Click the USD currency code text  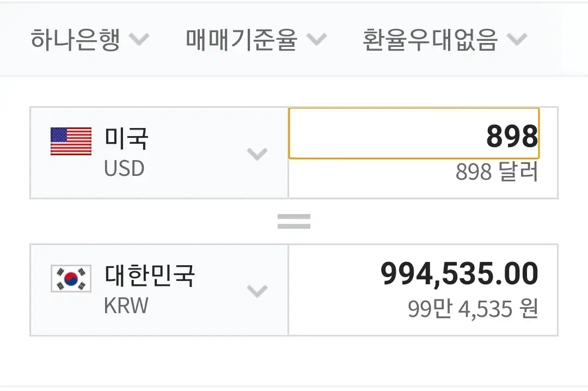pos(124,169)
